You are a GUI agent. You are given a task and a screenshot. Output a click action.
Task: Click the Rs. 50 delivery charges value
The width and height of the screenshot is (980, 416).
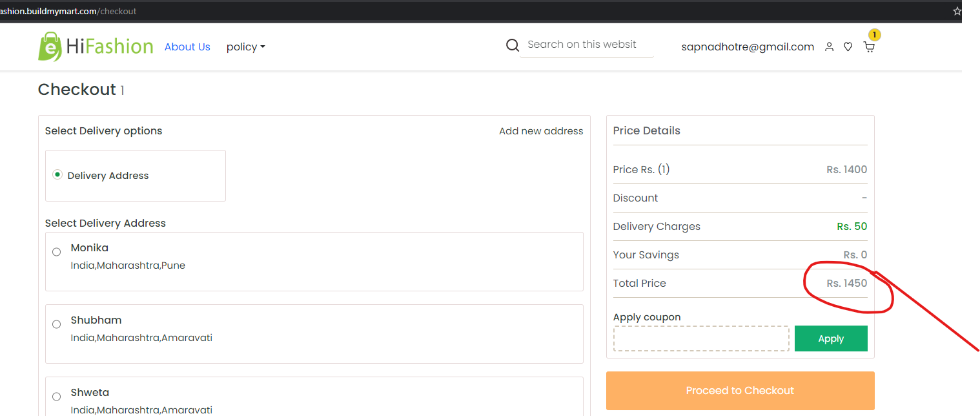852,227
